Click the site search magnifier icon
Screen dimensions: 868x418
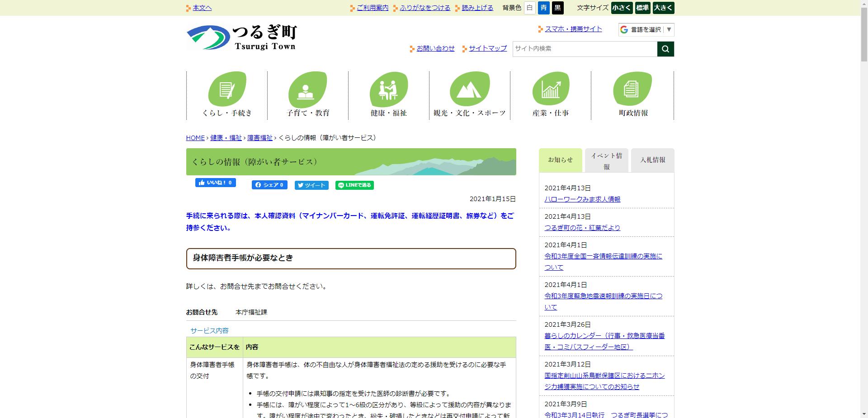(665, 49)
